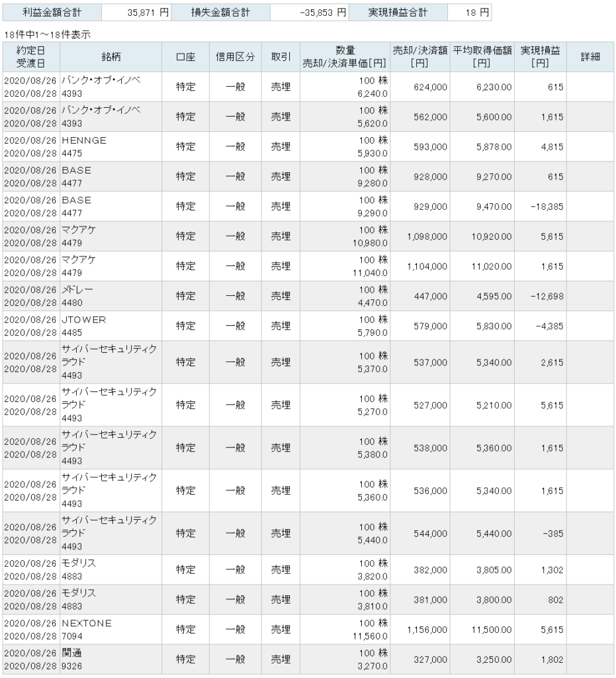This screenshot has height=678, width=616.
Task: Click the 18件中1〜18件表示 count text
Action: pyautogui.click(x=47, y=34)
